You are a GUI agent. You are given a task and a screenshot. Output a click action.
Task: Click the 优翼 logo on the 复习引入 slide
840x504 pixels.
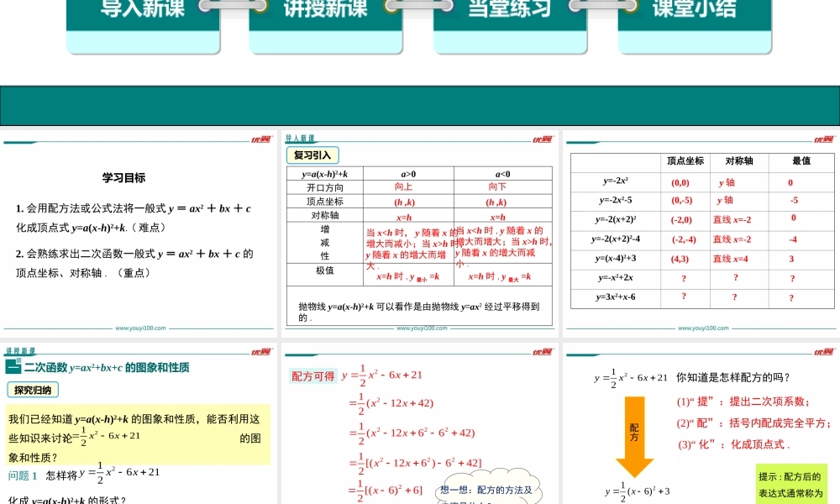[543, 139]
